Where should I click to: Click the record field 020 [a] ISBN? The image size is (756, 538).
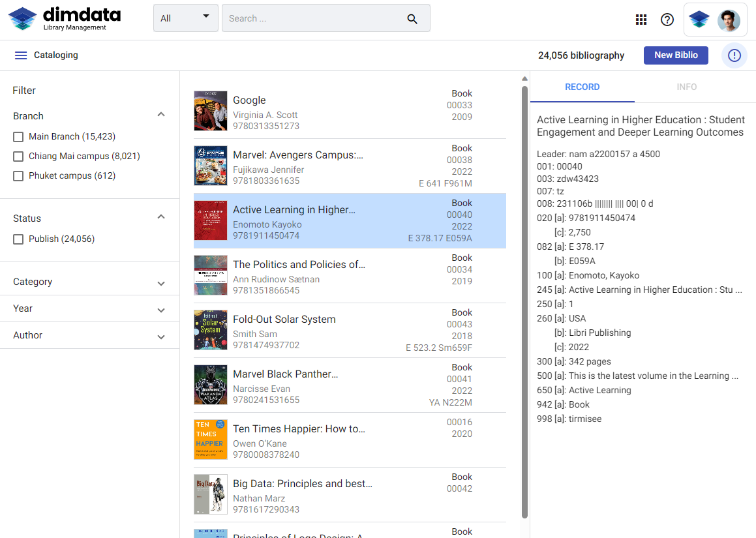pos(586,218)
